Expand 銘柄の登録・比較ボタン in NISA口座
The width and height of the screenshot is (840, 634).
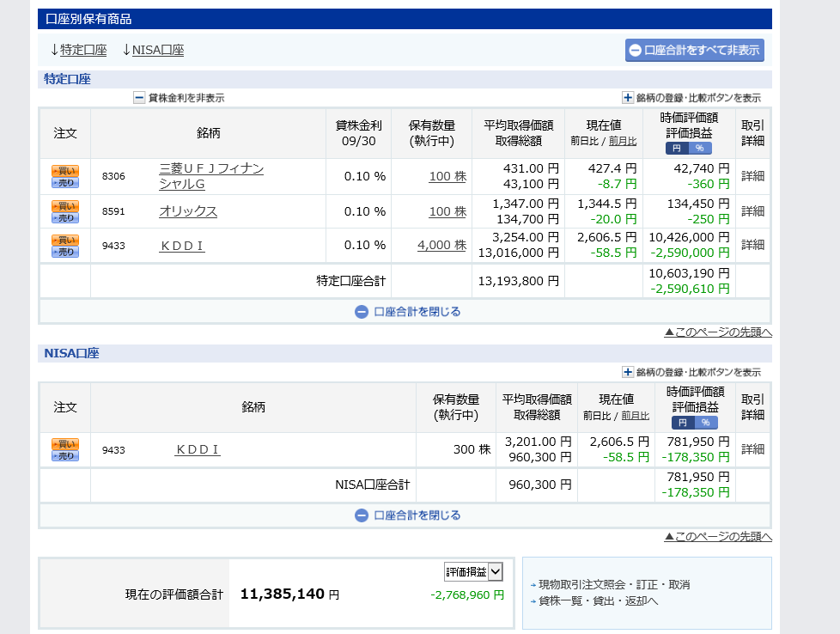(x=691, y=372)
